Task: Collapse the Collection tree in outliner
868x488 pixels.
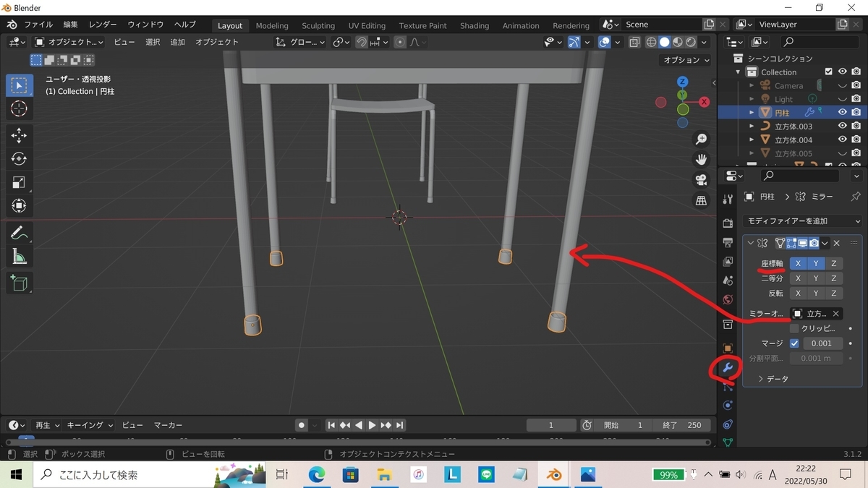Action: pos(739,72)
